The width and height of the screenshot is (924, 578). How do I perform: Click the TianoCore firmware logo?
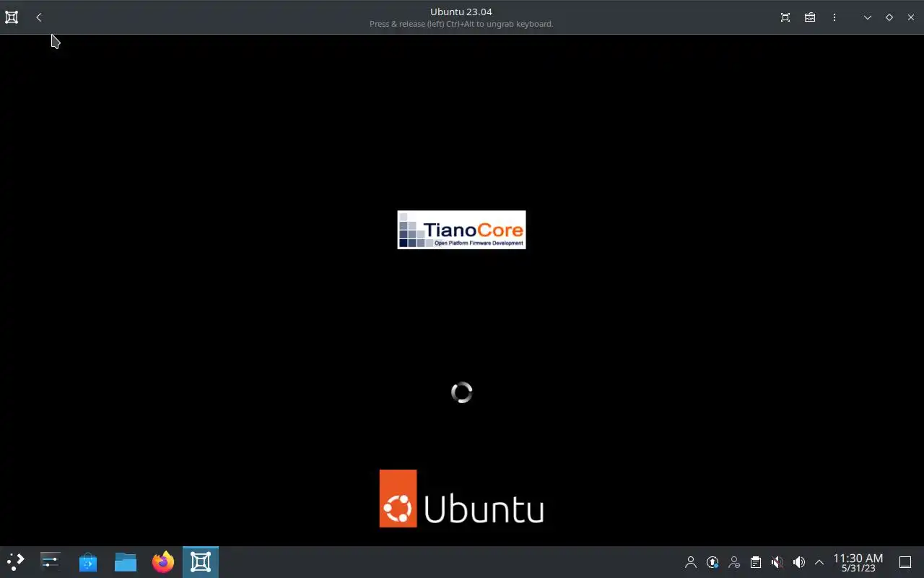point(461,230)
